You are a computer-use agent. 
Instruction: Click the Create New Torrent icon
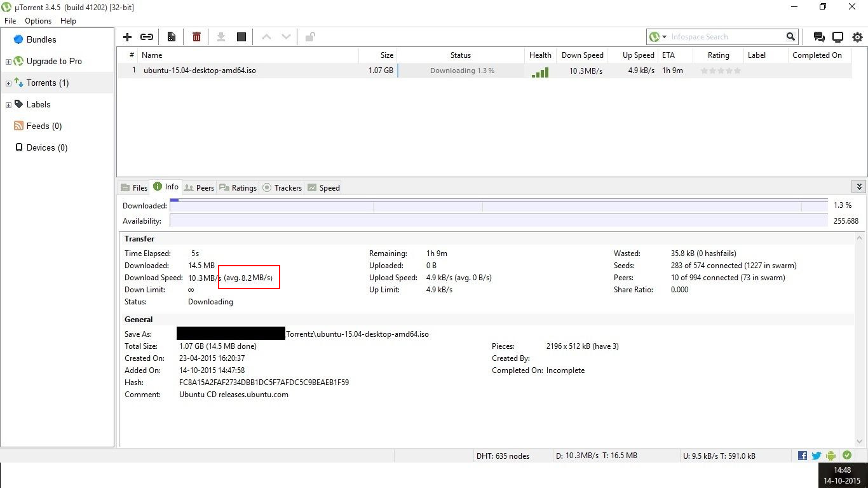pos(171,37)
